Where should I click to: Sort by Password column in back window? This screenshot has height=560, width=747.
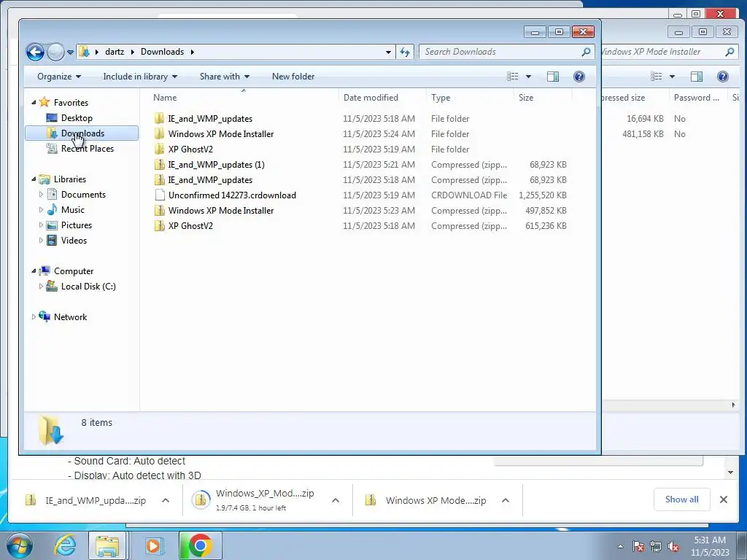[696, 98]
